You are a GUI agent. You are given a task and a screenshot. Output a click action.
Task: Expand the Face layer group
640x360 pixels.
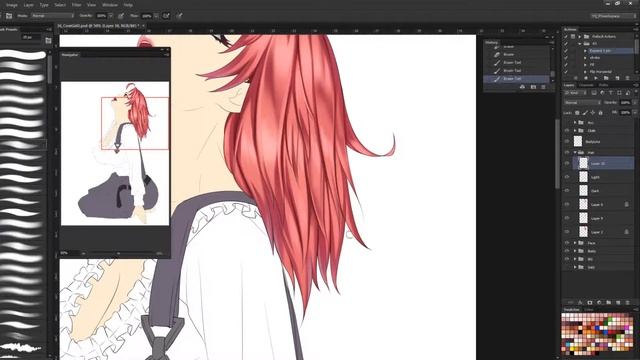(575, 243)
